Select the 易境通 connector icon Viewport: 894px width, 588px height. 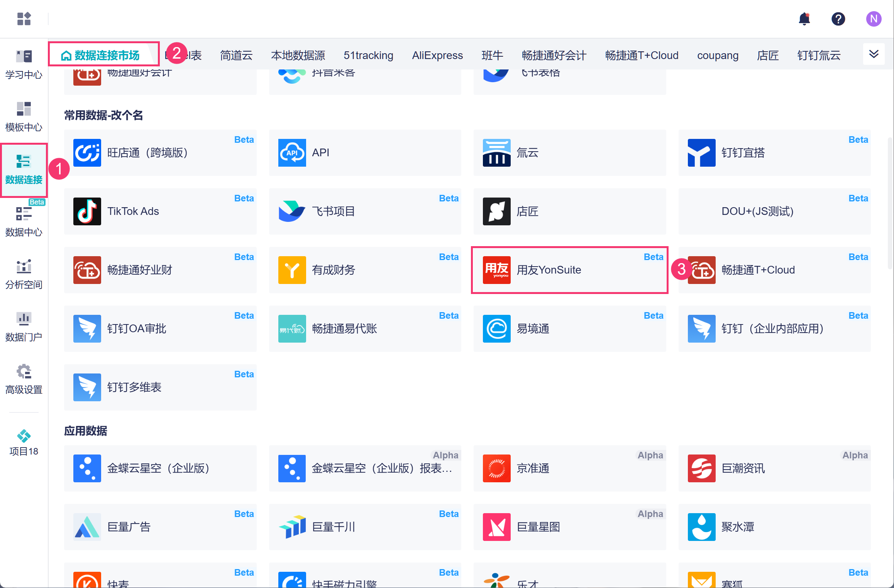click(497, 329)
